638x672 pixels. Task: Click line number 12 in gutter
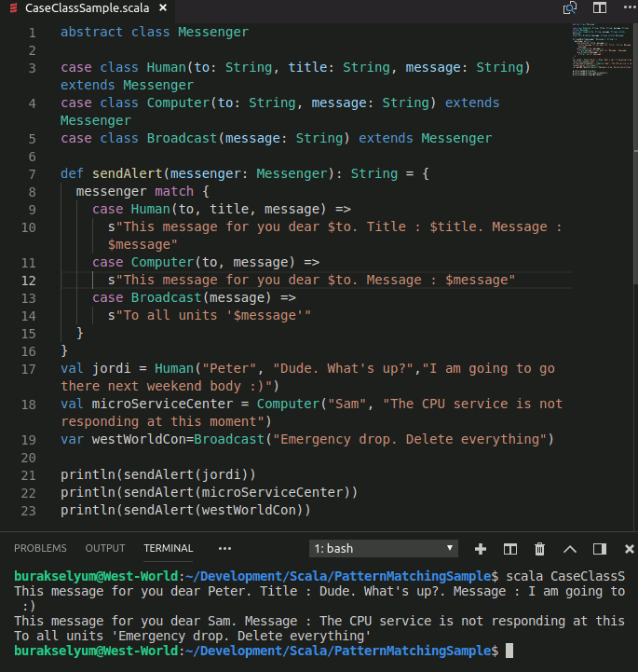(29, 281)
